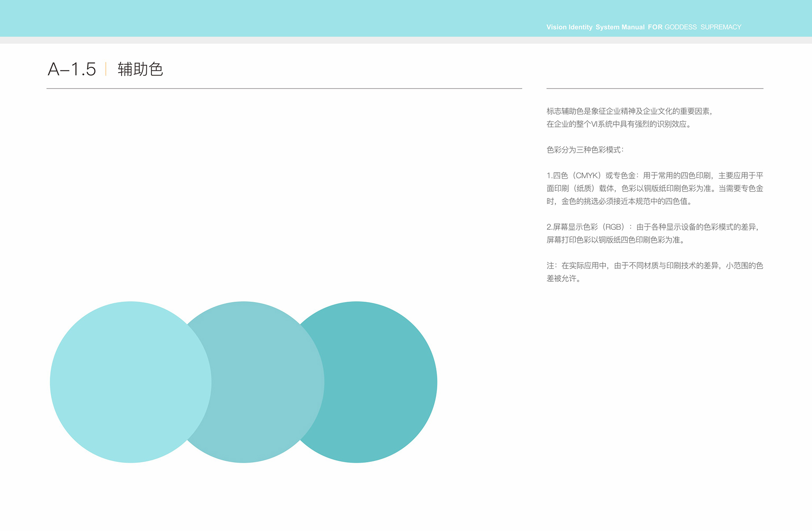Click the note starting 注：在实际应用中

click(x=655, y=265)
